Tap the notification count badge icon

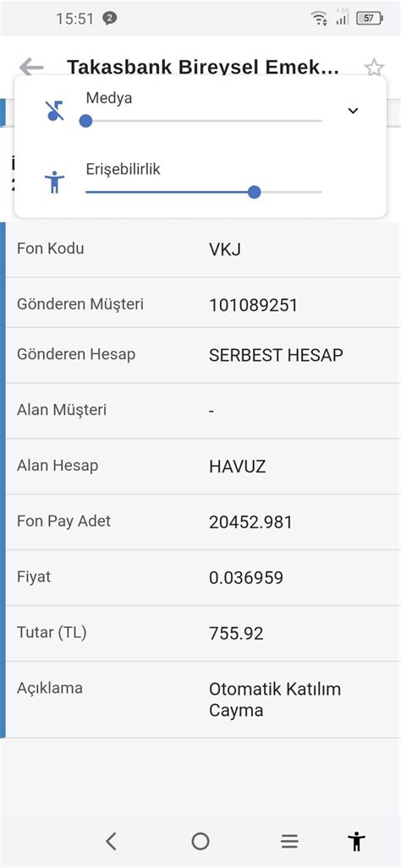110,19
